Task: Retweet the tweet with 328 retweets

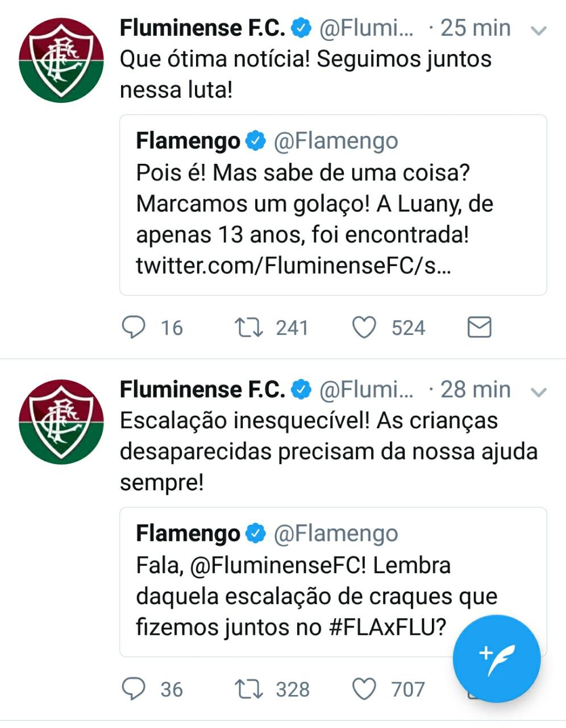Action: click(x=248, y=689)
